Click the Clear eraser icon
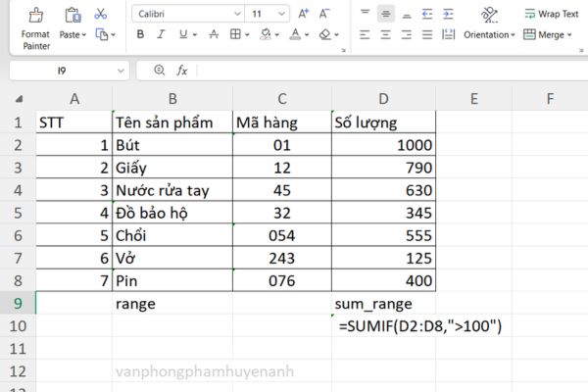 pos(325,34)
